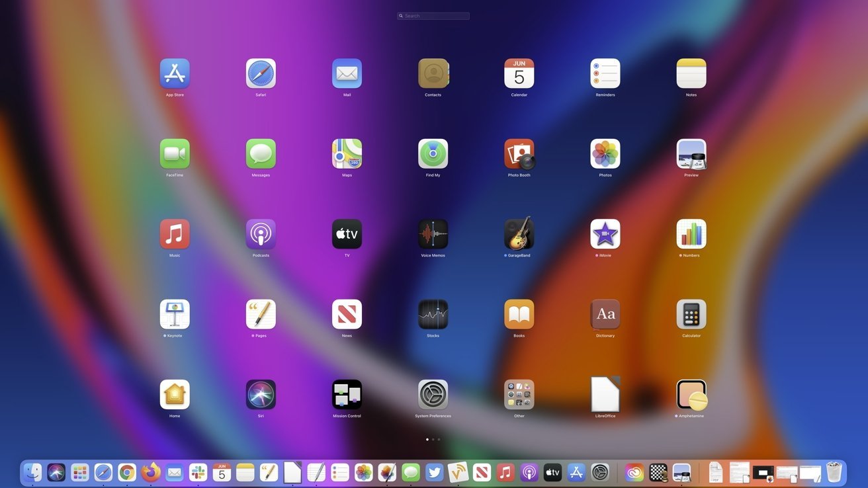Launch Numbers

coord(691,233)
